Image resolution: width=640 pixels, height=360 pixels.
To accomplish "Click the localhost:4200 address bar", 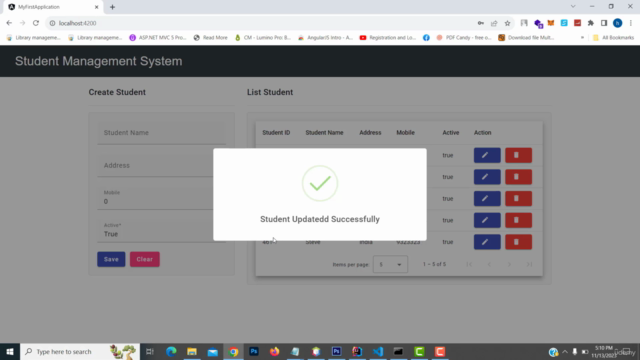I will click(x=261, y=23).
